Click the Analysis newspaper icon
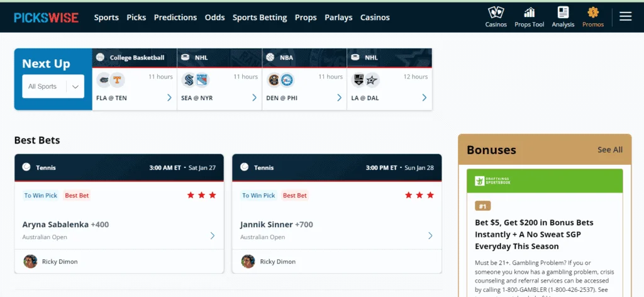Viewport: 644px width, 297px height. (x=563, y=13)
